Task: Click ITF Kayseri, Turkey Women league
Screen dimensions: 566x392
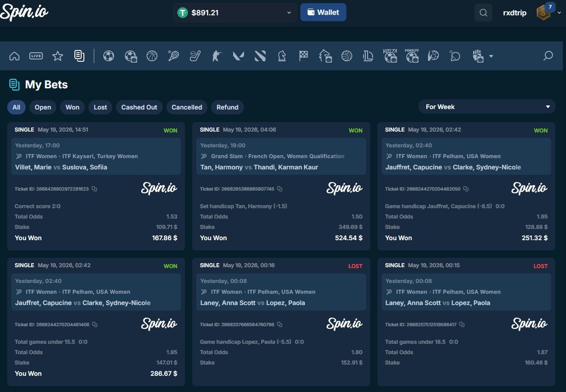Action: (100, 156)
